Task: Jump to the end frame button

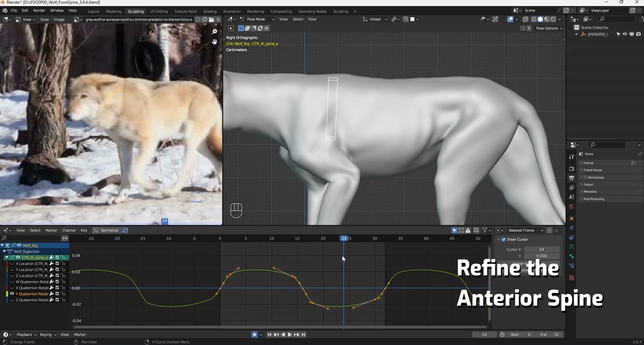Action: tap(303, 335)
